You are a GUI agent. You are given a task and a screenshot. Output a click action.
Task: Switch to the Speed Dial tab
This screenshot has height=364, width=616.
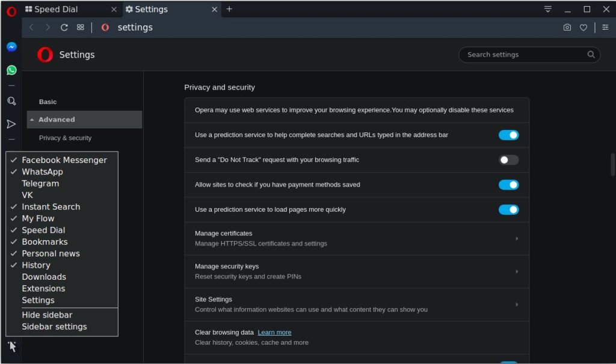71,10
